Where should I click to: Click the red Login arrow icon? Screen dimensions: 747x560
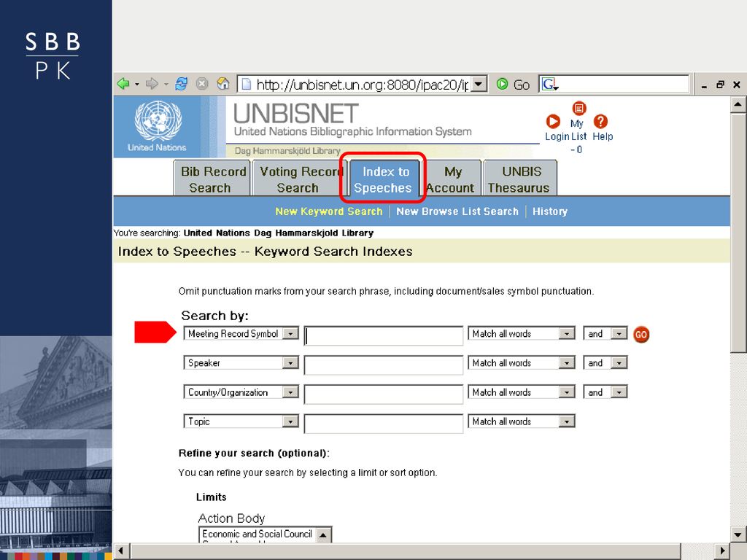[553, 122]
